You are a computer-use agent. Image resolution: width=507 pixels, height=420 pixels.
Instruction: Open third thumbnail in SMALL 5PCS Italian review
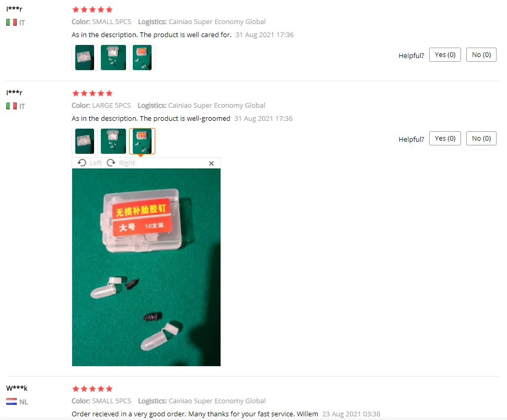click(x=142, y=58)
